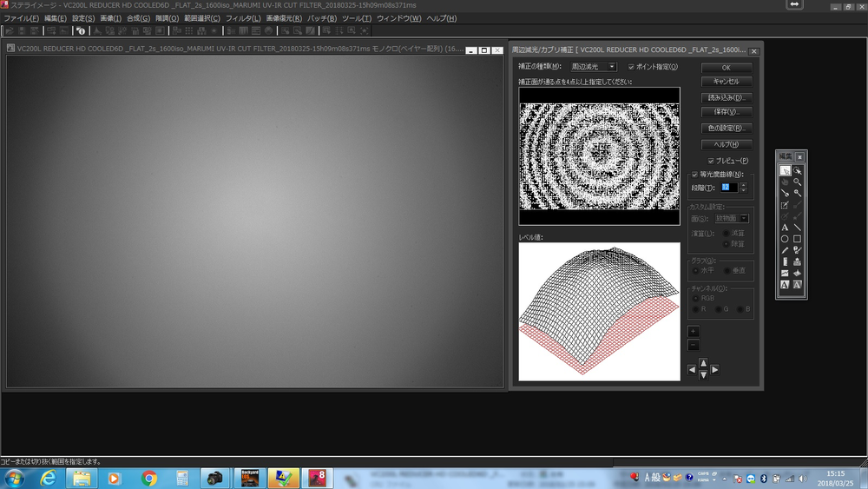Click the up arrow to tilt 3D graph
The image size is (868, 489).
[x=703, y=362]
